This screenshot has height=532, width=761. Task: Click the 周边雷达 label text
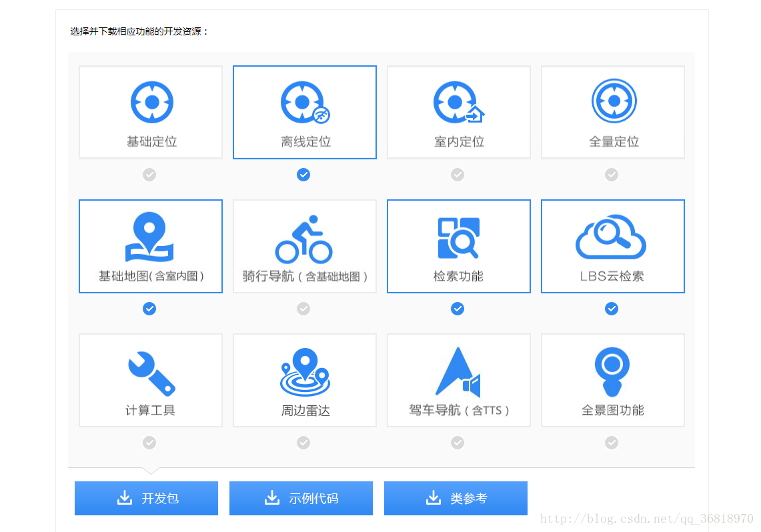tap(305, 410)
